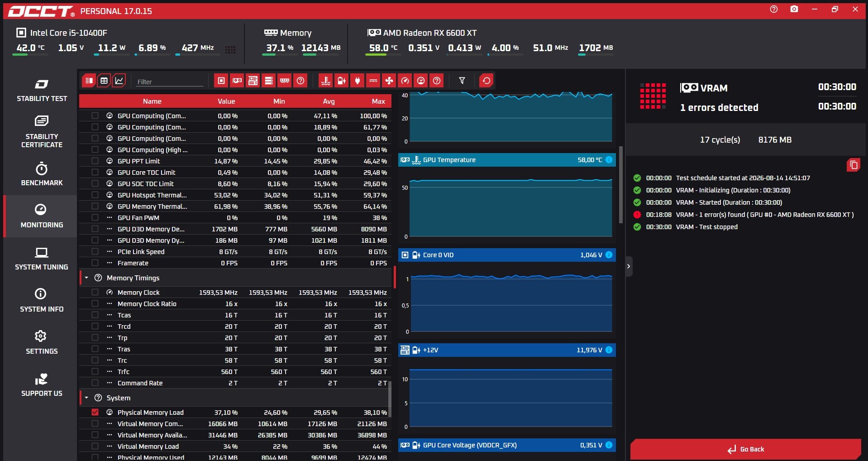
Task: Collapse the Memory Timings group
Action: [86, 278]
